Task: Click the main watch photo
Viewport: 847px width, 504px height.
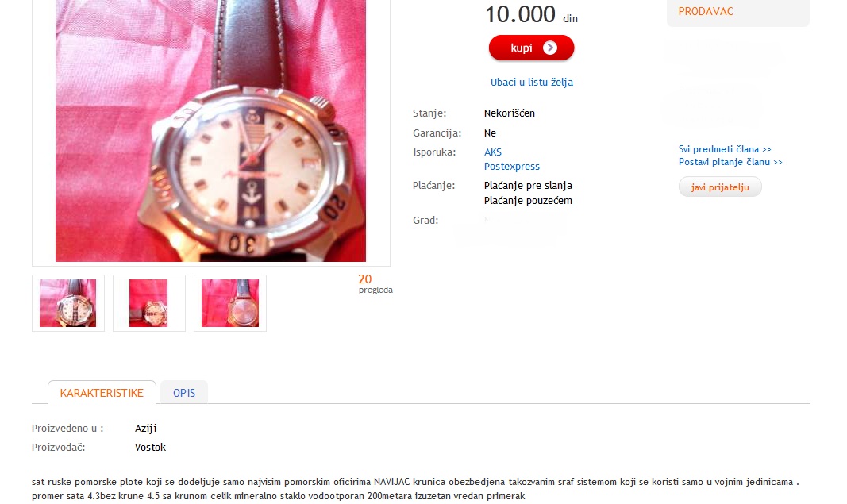Action: (x=210, y=131)
